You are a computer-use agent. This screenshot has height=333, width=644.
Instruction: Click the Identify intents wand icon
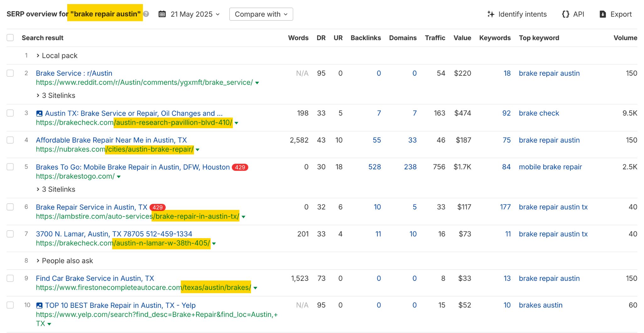[x=491, y=14]
